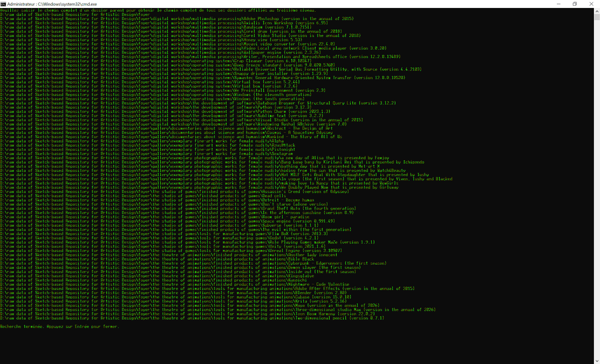Image resolution: width=600 pixels, height=364 pixels.
Task: Click the line ending 'Cubase (version 15.0.10)'
Action: pos(176,296)
